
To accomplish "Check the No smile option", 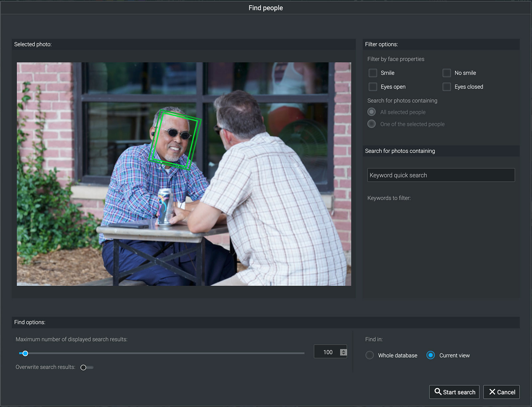I will click(x=447, y=73).
